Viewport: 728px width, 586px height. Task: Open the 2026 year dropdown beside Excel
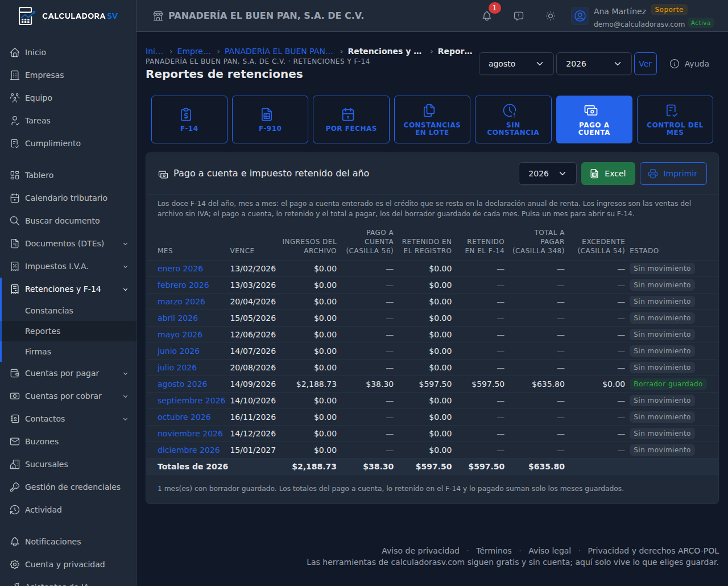coord(548,174)
